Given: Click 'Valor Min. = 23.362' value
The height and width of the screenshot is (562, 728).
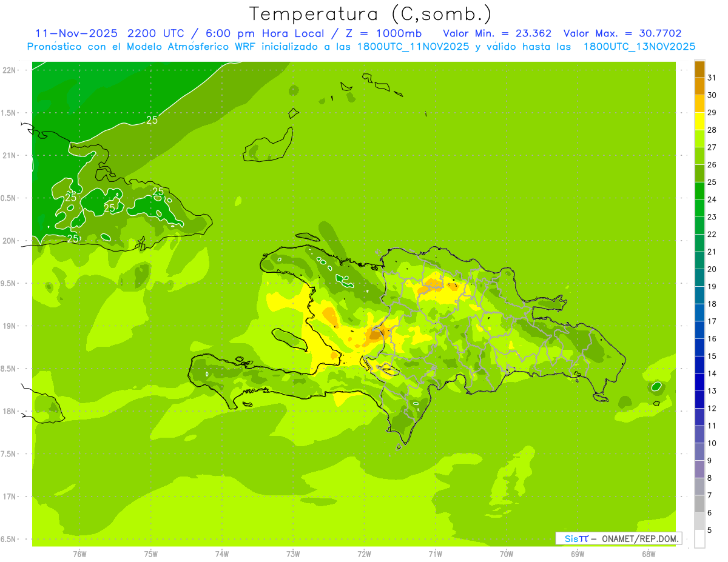Looking at the screenshot, I should click(x=497, y=33).
